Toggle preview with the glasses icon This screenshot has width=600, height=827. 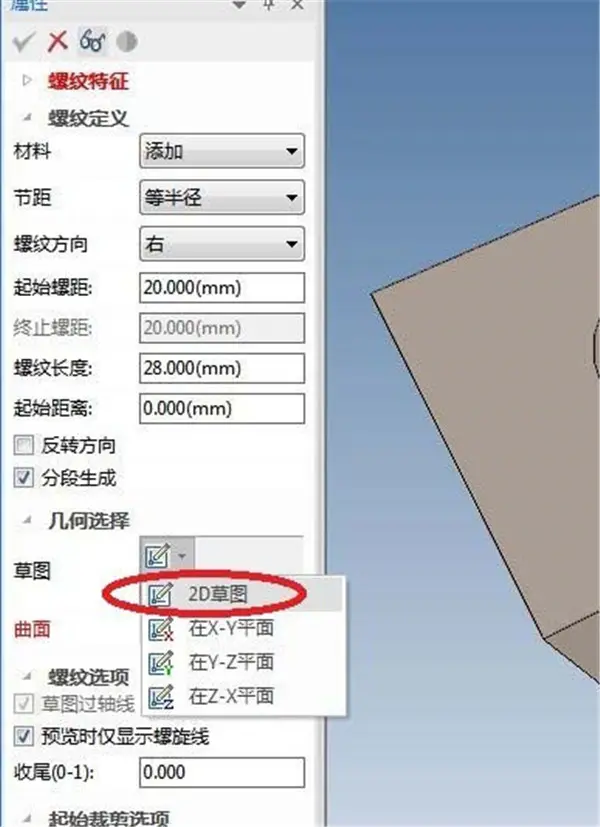pos(92,41)
